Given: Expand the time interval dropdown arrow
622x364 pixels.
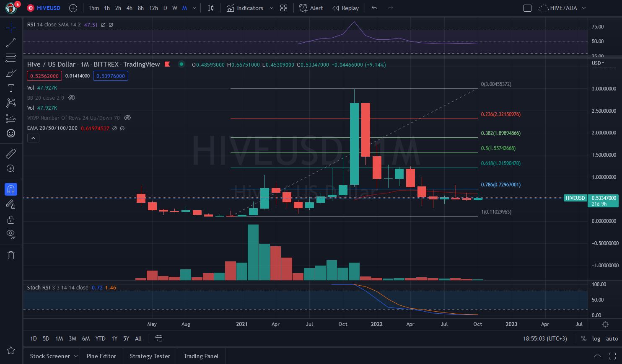Looking at the screenshot, I should pos(194,8).
